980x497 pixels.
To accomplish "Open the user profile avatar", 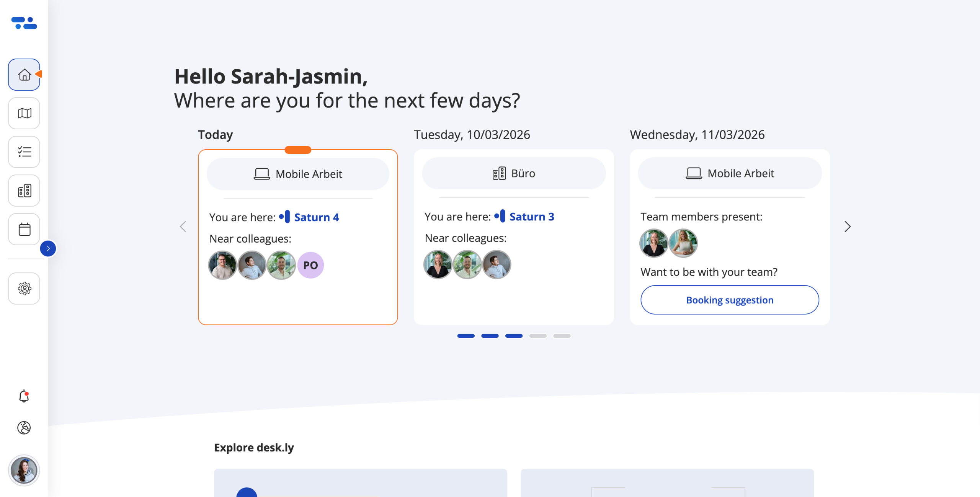I will click(24, 470).
